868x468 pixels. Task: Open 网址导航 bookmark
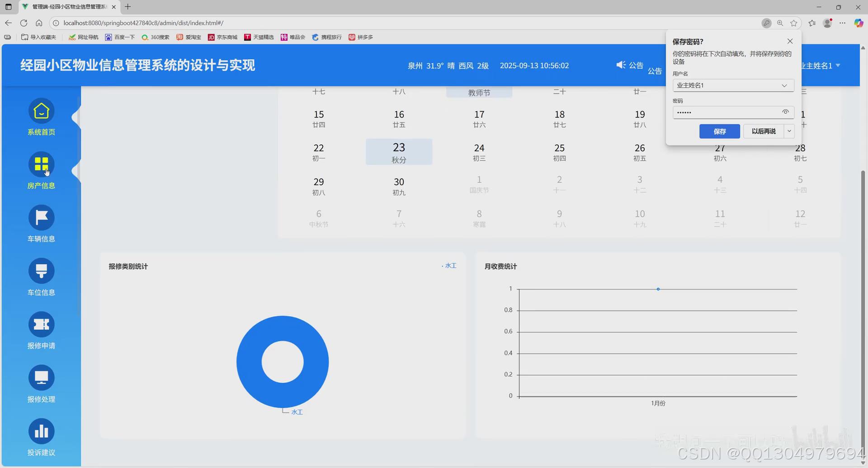pos(84,37)
